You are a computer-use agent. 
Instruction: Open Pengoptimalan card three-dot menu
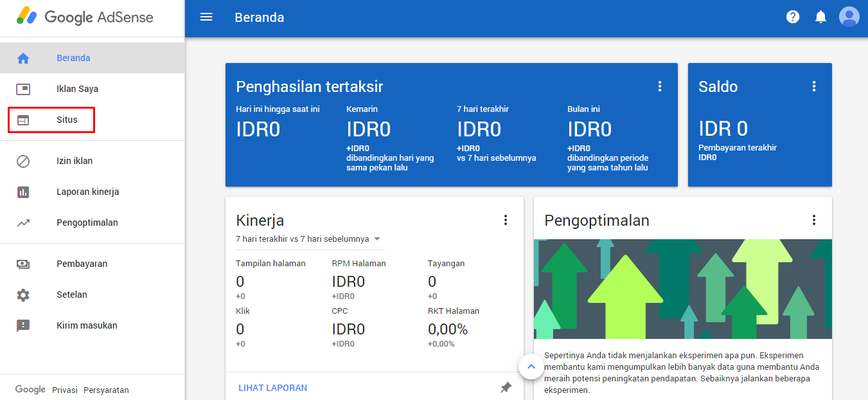coord(814,220)
